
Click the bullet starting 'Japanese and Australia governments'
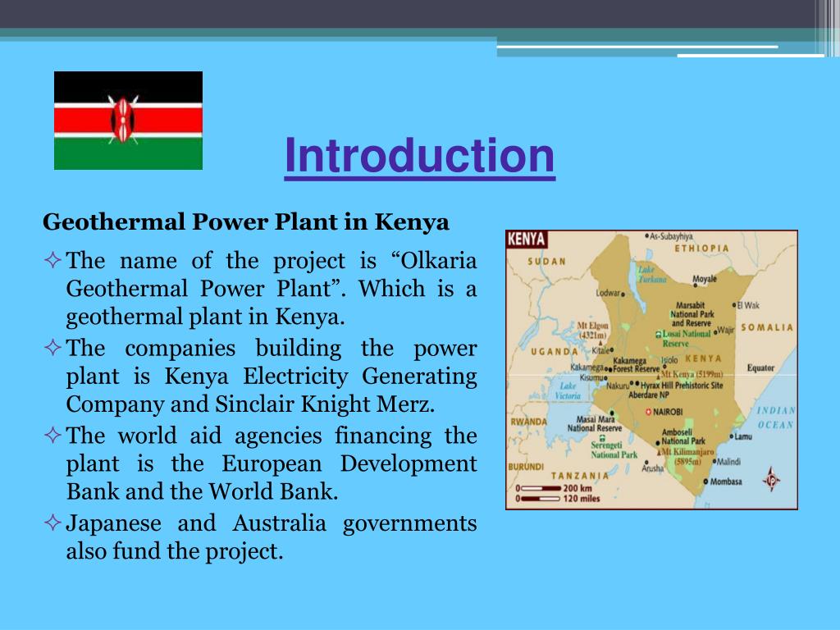261,536
